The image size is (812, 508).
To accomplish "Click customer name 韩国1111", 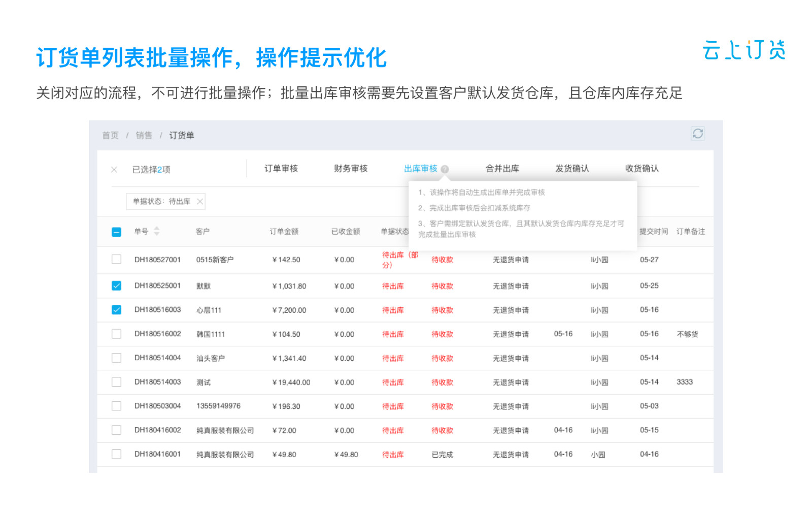I will (211, 334).
